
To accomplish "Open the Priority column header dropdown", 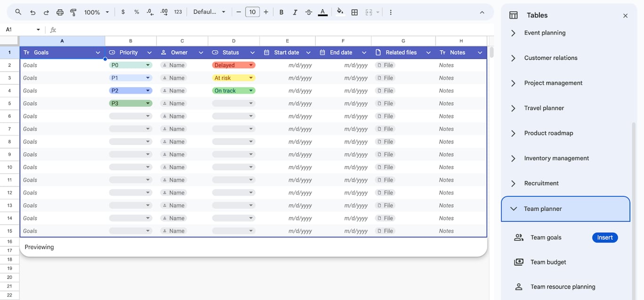I will pyautogui.click(x=149, y=53).
